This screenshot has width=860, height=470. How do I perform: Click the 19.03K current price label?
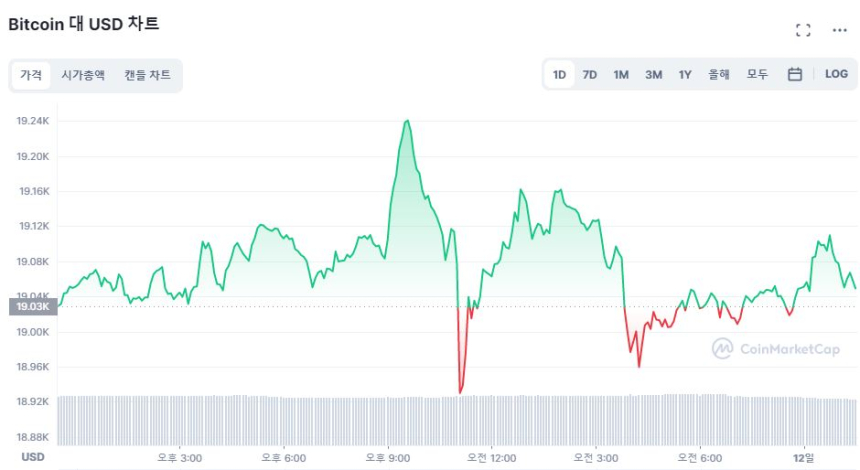point(33,307)
